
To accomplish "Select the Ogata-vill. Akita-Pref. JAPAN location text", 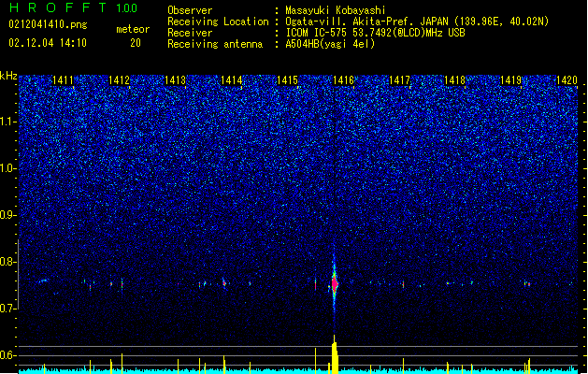I will [417, 22].
